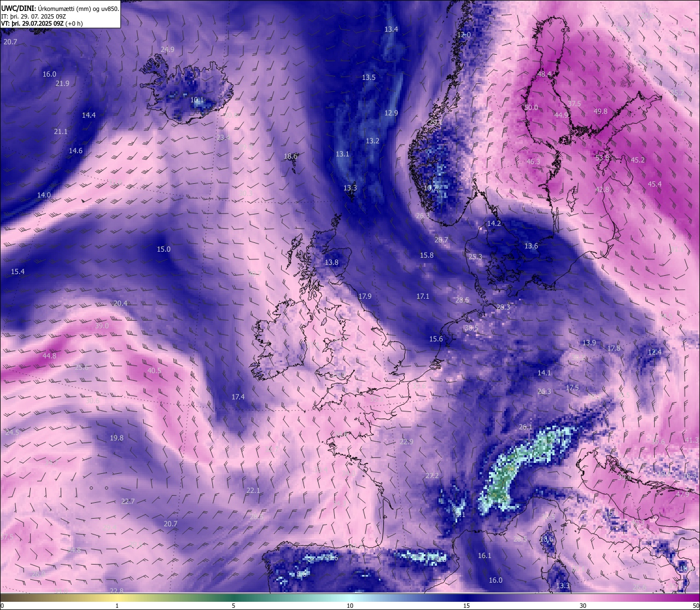Image resolution: width=700 pixels, height=610 pixels.
Task: Click the 14.2 value near Skagerrak
Action: [x=494, y=223]
